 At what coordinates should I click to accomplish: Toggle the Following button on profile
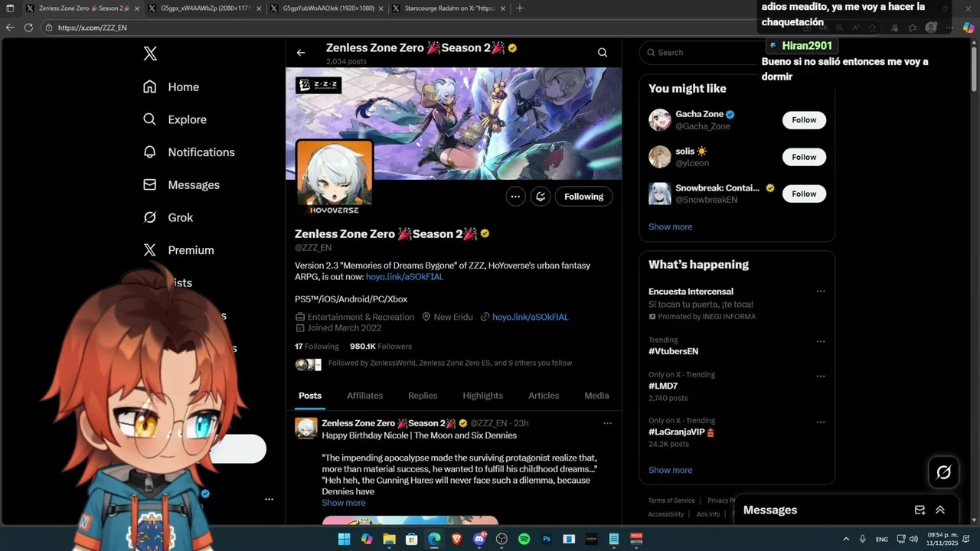tap(583, 197)
